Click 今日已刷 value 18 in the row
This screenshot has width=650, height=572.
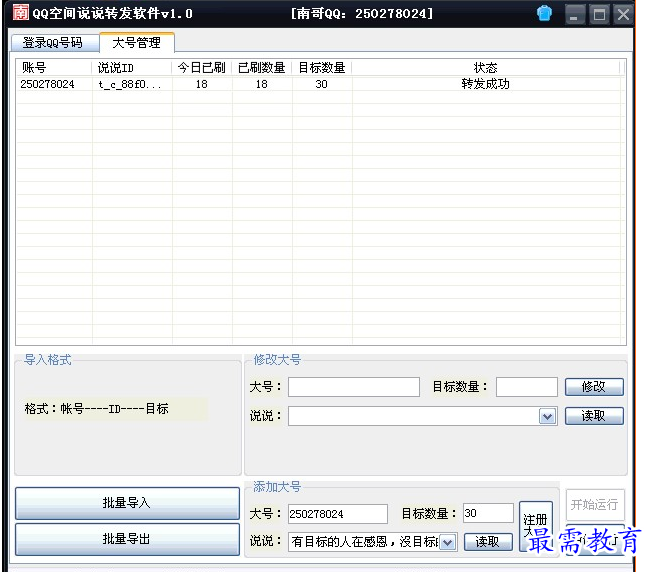[201, 84]
